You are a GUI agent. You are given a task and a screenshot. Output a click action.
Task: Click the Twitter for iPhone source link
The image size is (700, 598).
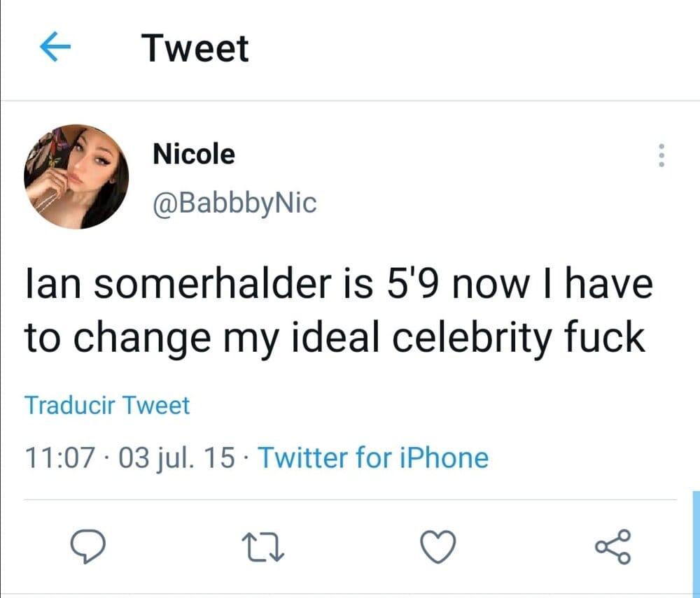click(374, 458)
